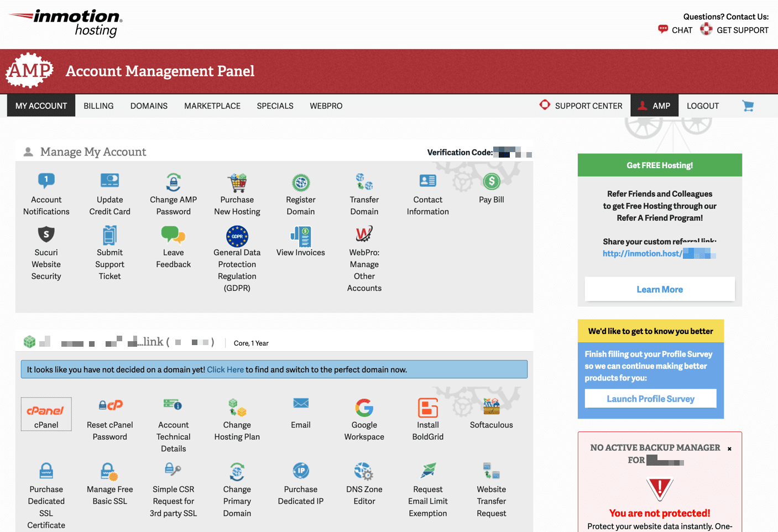Open the MARKETPLACE menu
Screen dimensions: 778x532
(x=212, y=106)
